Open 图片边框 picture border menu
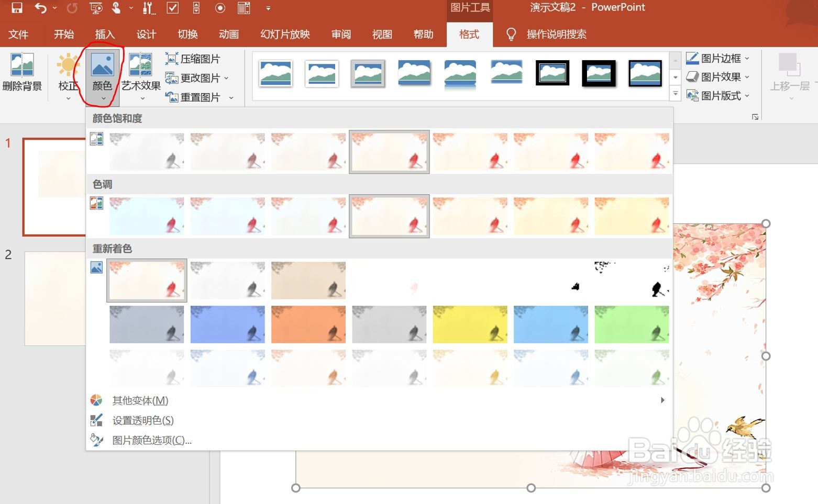 718,58
